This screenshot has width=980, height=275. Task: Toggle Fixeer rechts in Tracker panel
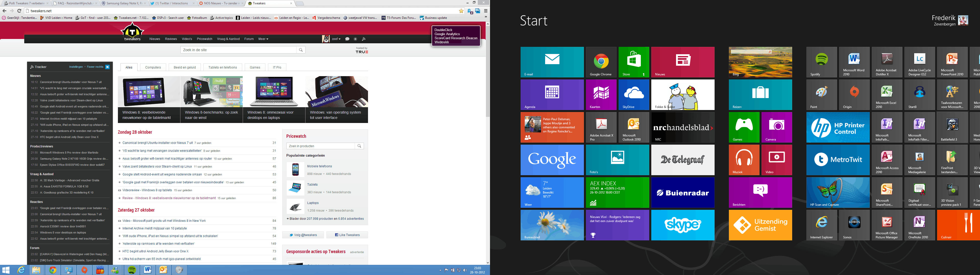click(x=95, y=67)
